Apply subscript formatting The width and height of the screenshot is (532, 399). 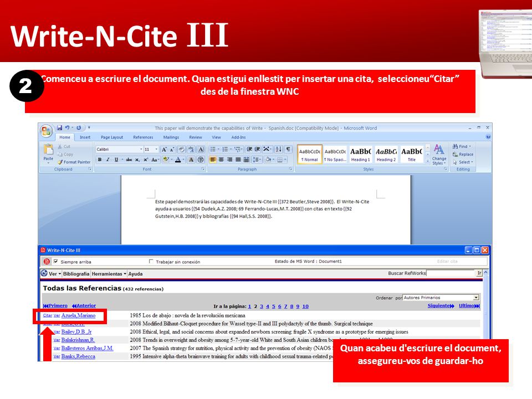tap(137, 160)
